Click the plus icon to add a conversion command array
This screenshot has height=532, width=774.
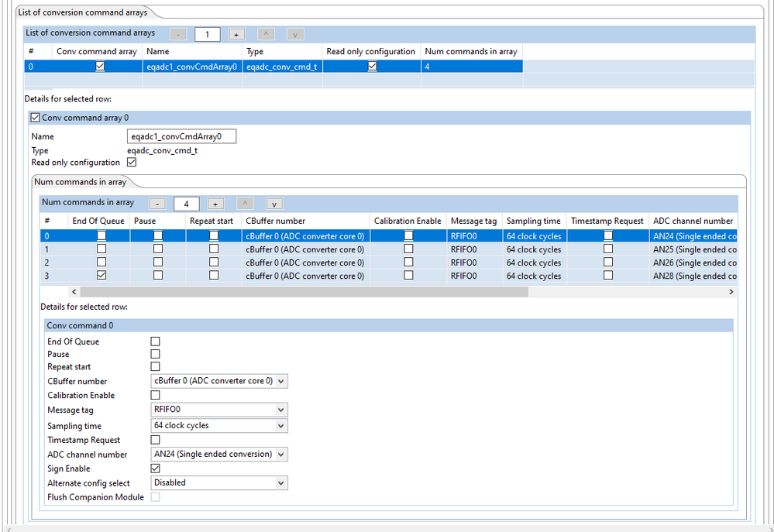point(237,34)
